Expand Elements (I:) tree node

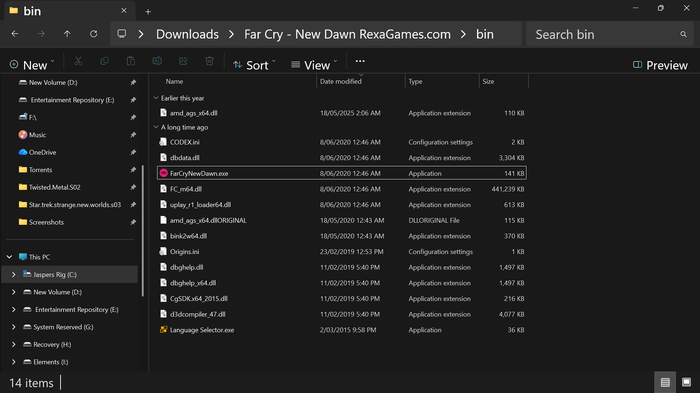(13, 362)
